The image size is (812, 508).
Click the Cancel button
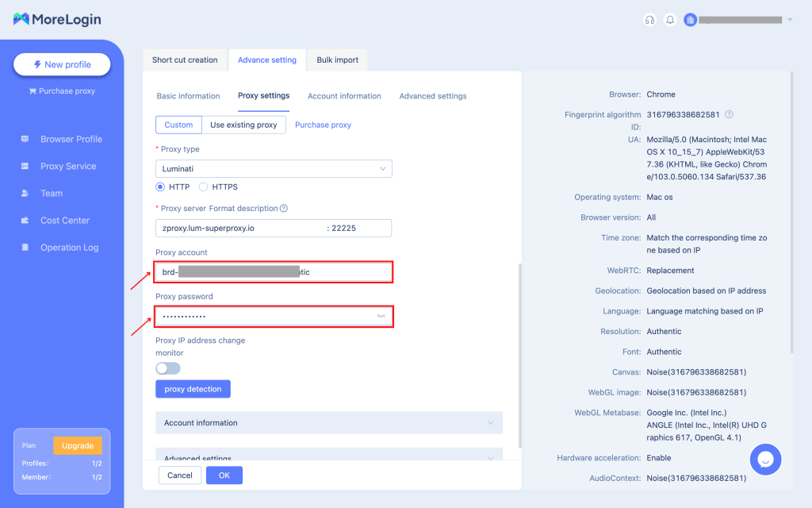click(x=180, y=475)
